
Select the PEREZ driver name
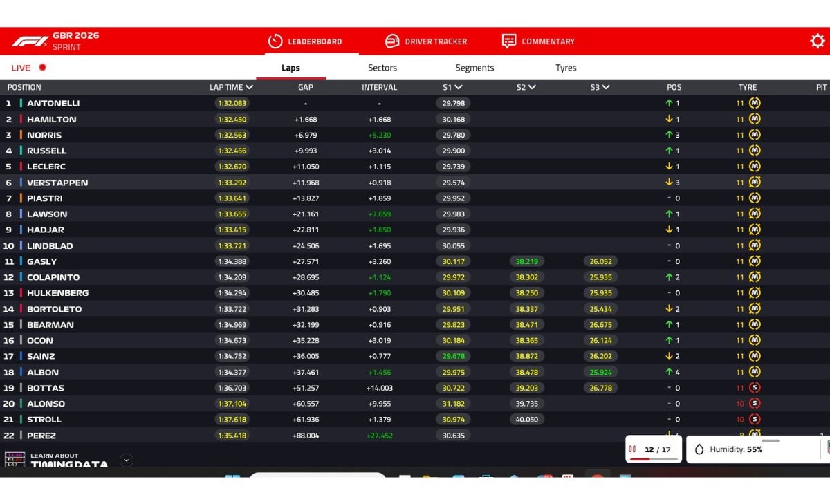(x=41, y=436)
